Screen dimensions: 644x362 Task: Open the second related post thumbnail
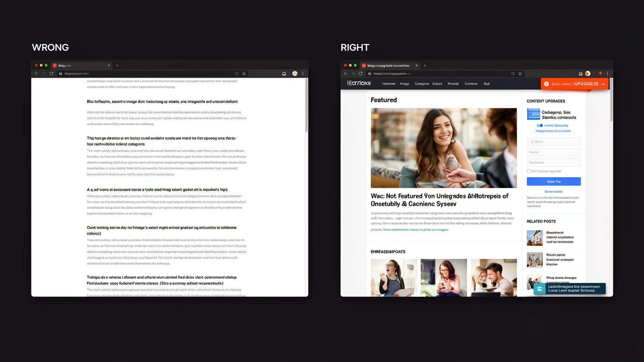point(535,260)
